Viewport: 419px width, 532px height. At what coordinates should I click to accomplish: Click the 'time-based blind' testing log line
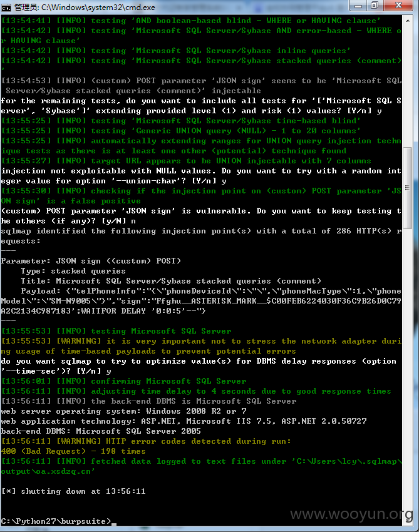point(181,121)
